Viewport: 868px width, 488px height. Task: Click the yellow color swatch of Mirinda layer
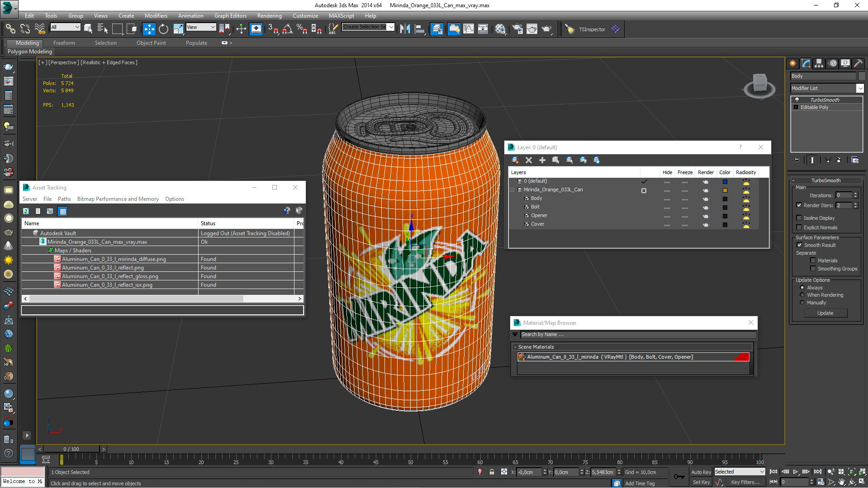point(725,190)
